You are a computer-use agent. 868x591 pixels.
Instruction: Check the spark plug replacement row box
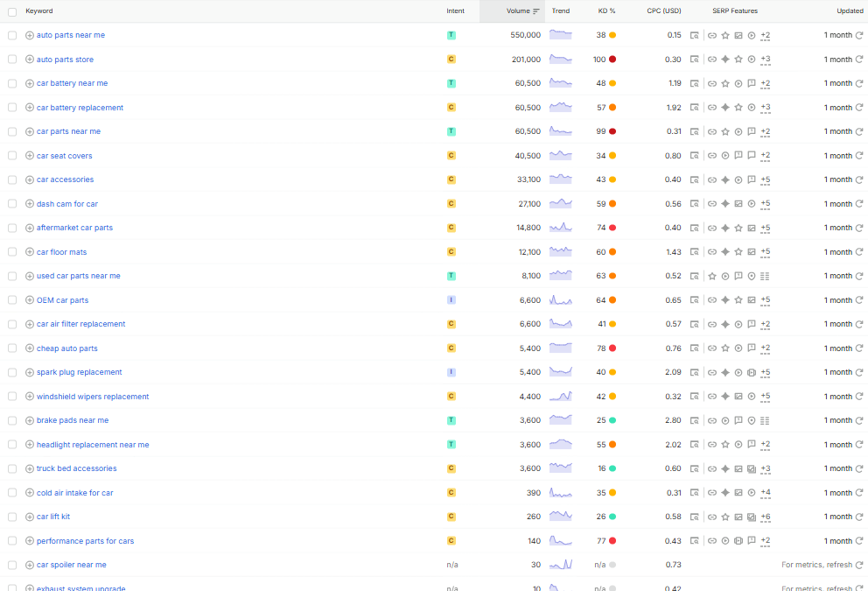click(12, 373)
